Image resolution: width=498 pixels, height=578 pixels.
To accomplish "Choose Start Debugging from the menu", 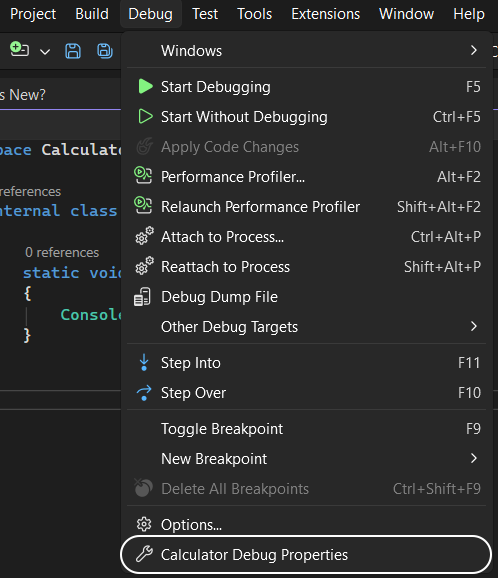I will click(x=306, y=87).
